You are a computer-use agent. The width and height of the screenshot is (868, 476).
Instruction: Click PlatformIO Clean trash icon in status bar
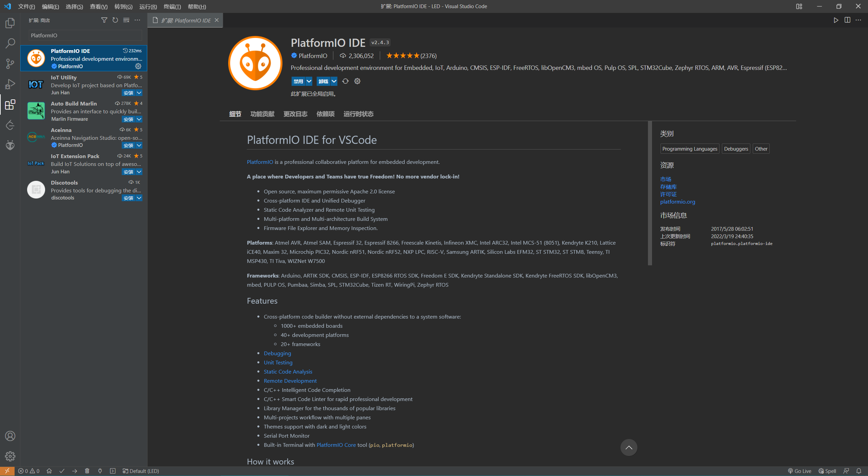click(87, 471)
